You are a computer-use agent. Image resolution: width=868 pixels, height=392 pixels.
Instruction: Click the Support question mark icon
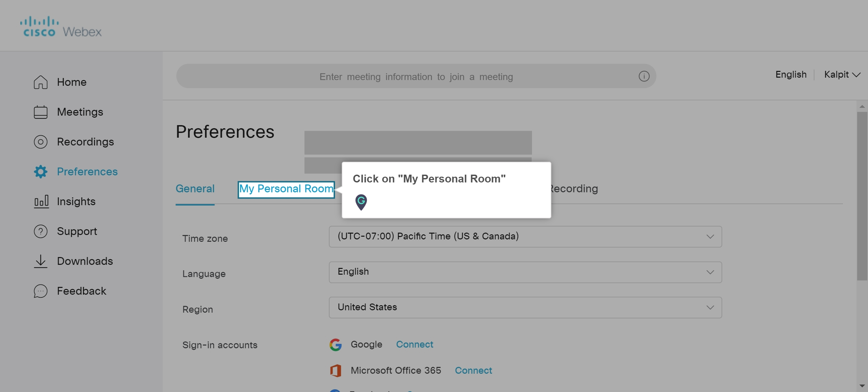tap(40, 231)
